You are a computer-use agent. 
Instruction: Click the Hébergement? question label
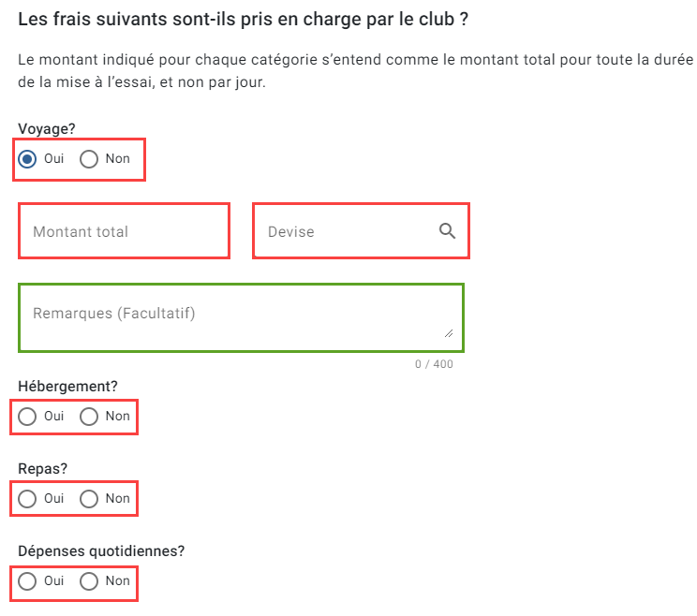[x=67, y=387]
